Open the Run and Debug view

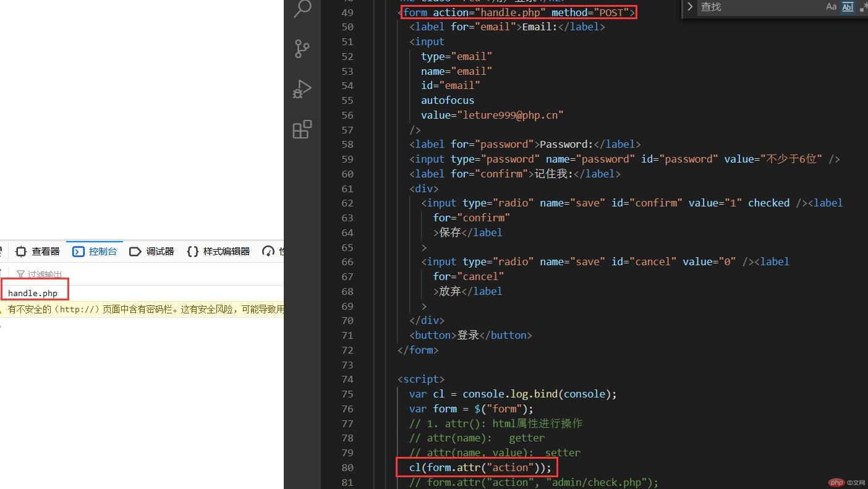point(302,89)
